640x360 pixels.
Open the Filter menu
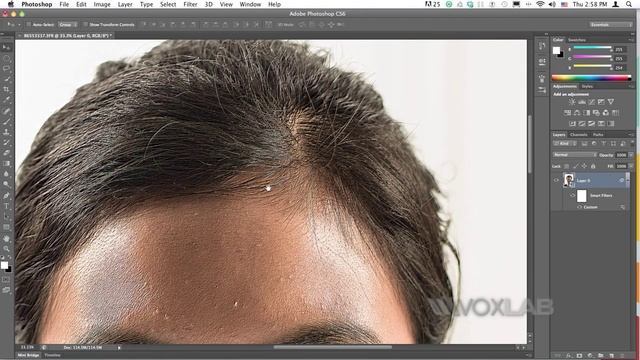point(190,4)
